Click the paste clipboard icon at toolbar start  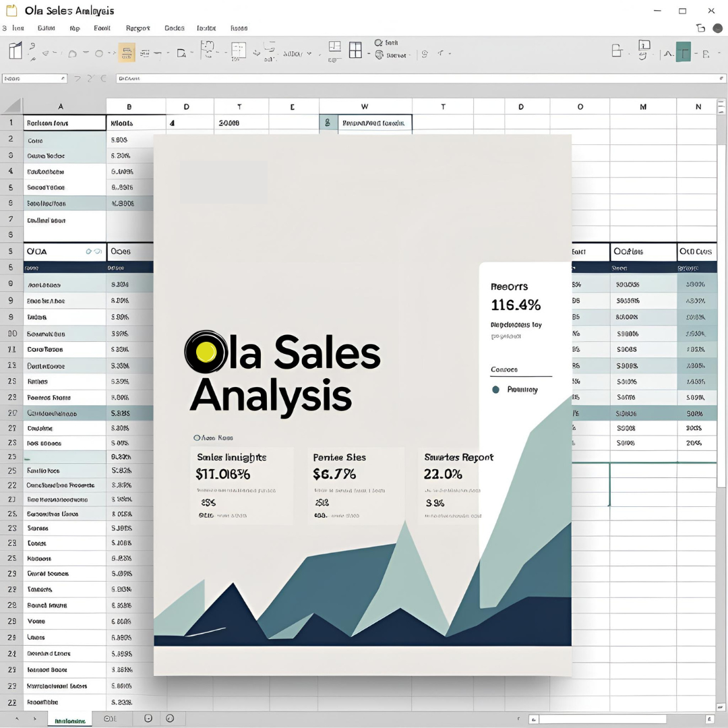tap(16, 51)
